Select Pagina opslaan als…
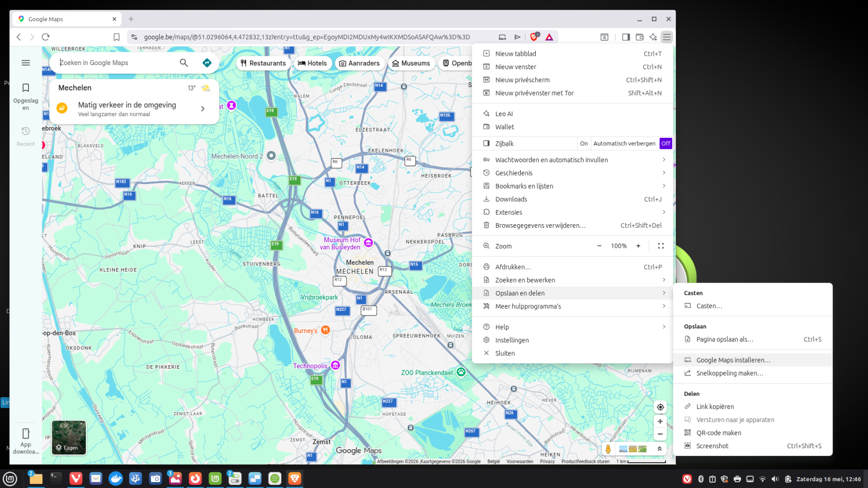The height and width of the screenshot is (488, 868). pyautogui.click(x=753, y=339)
